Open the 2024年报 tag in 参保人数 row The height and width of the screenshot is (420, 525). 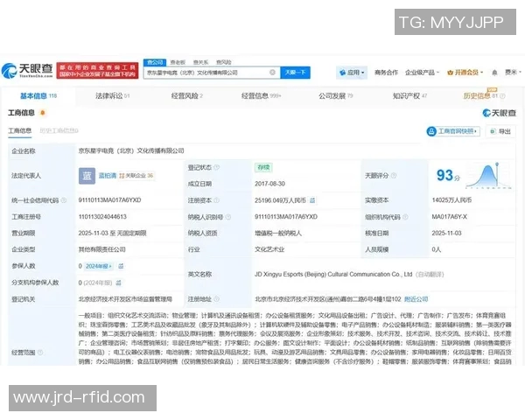99,266
